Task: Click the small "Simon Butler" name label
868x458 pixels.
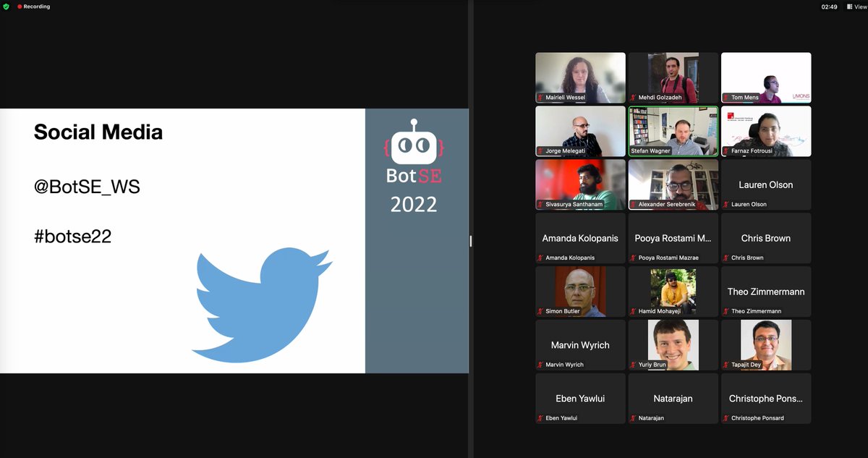Action: point(563,312)
